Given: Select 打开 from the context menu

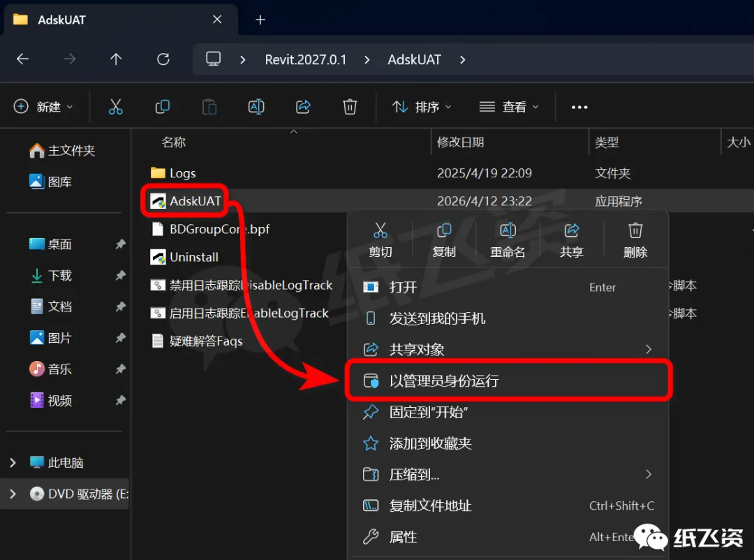Looking at the screenshot, I should (x=508, y=287).
